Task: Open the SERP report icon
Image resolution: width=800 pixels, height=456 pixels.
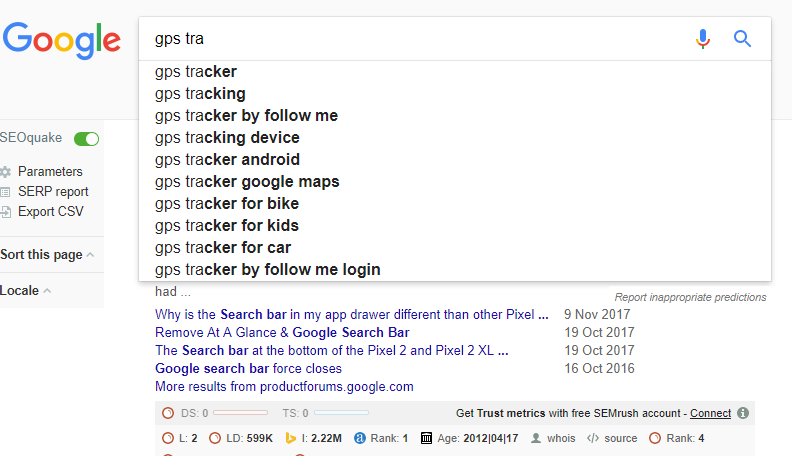Action: click(6, 192)
